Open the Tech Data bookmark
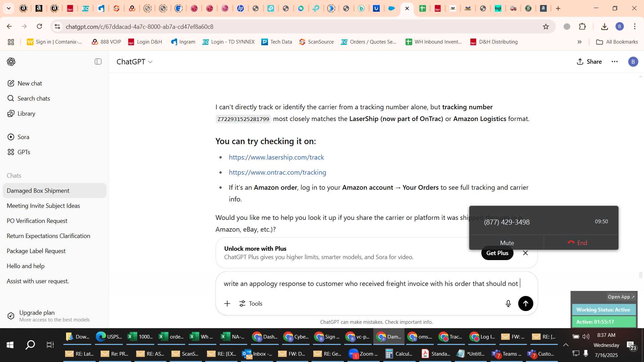The height and width of the screenshot is (362, 644). [277, 42]
